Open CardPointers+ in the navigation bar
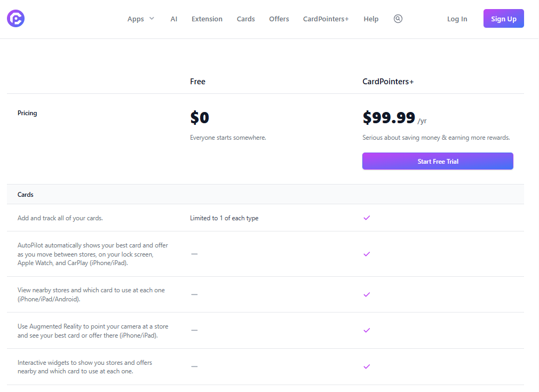539x392 pixels. tap(326, 19)
